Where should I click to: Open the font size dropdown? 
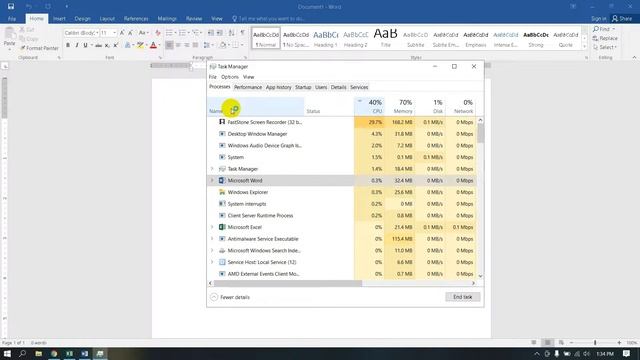(115, 33)
